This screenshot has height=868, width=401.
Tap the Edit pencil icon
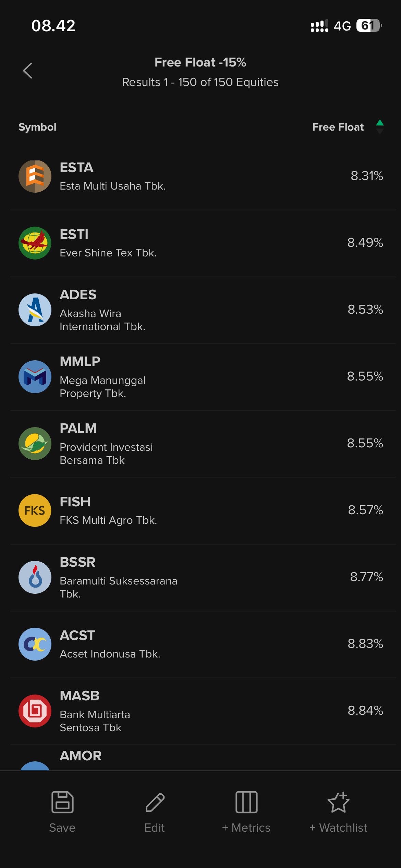[155, 802]
